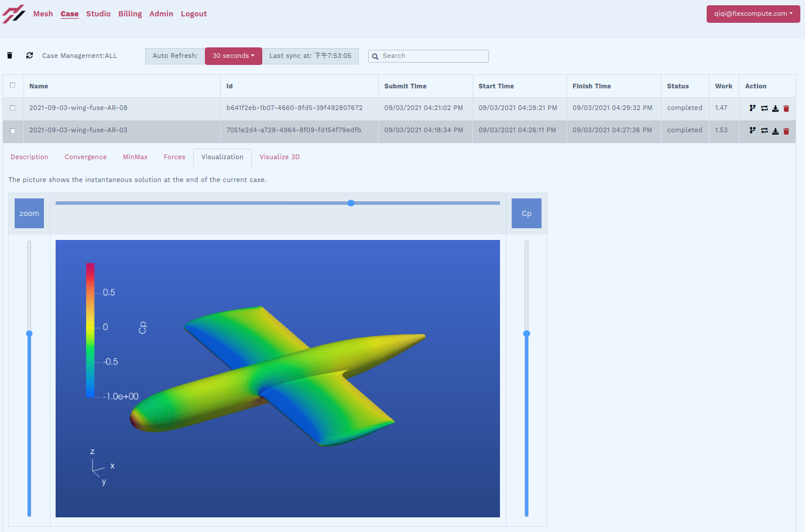Check the box for case AR-08
The height and width of the screenshot is (532, 805).
(x=12, y=108)
